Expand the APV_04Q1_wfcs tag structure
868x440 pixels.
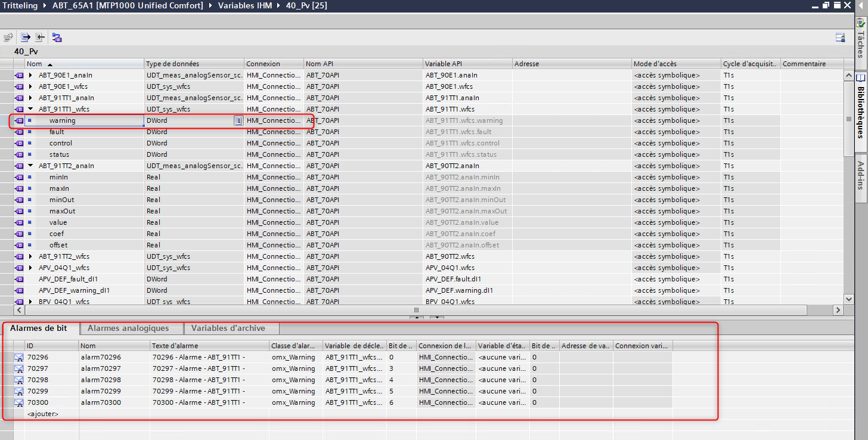(x=30, y=268)
